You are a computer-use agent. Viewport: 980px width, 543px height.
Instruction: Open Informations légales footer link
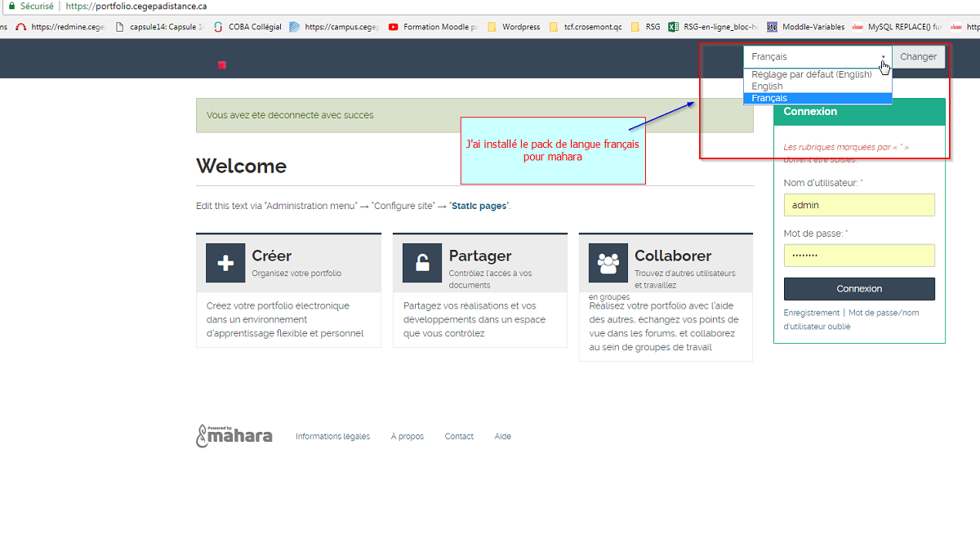332,437
